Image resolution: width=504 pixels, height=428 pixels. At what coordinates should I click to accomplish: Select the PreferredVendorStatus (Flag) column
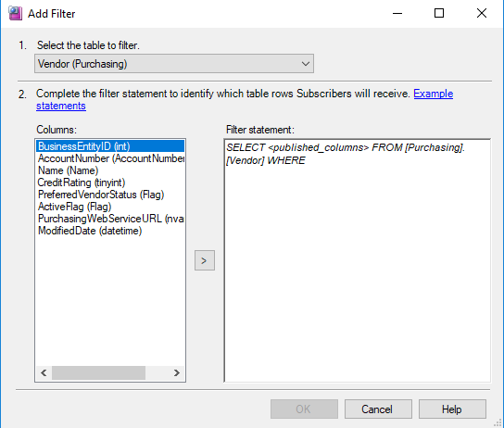click(x=110, y=195)
